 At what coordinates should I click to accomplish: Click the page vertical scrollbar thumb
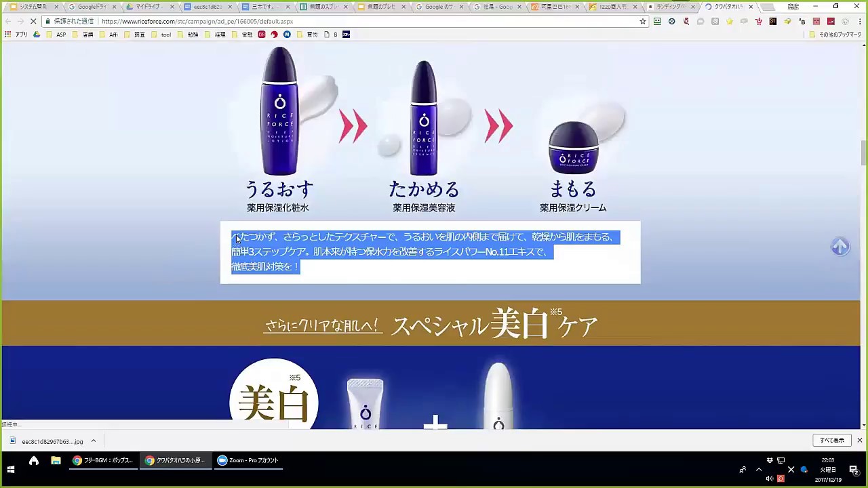[863, 152]
